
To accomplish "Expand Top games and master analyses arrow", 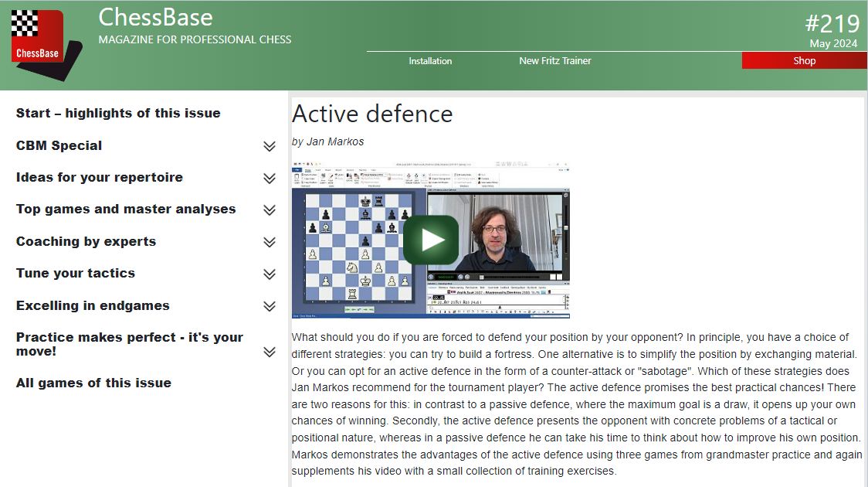I will pos(269,209).
